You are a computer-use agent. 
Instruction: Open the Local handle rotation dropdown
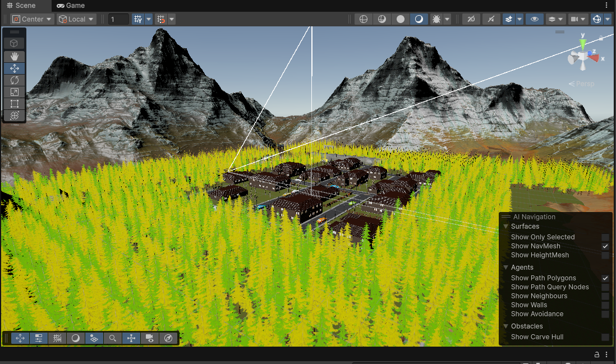point(77,19)
